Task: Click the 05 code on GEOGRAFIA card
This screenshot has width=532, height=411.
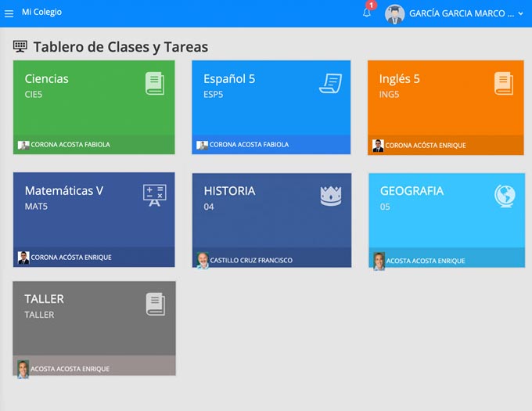Action: [385, 207]
